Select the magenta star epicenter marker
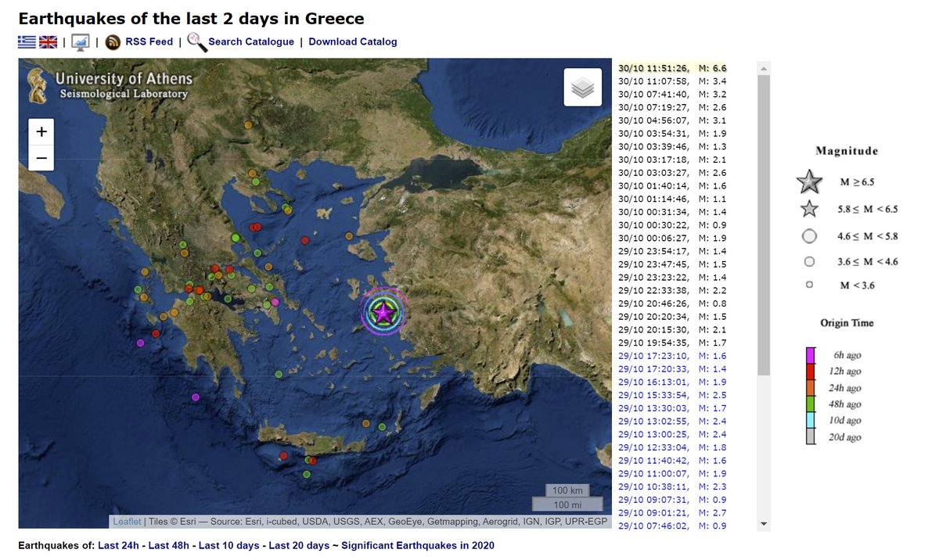 click(x=383, y=312)
